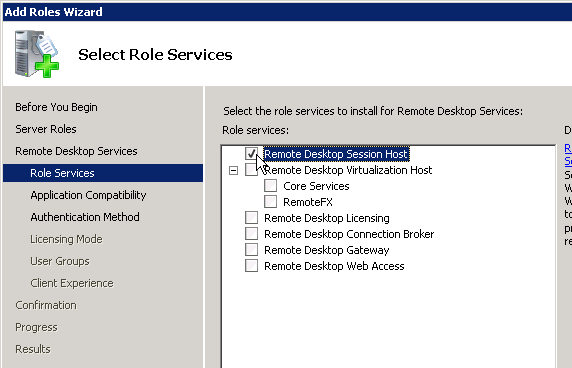Enable the Core Services checkbox

pos(270,186)
